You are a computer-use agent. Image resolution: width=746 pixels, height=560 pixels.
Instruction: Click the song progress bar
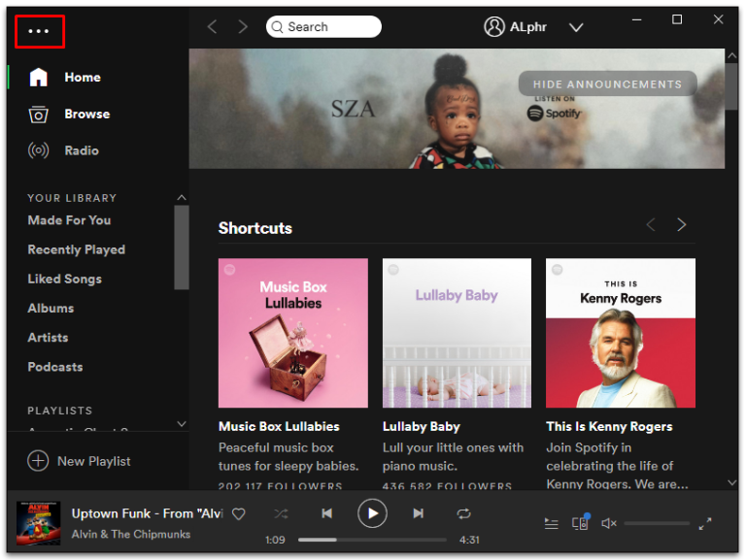[372, 540]
